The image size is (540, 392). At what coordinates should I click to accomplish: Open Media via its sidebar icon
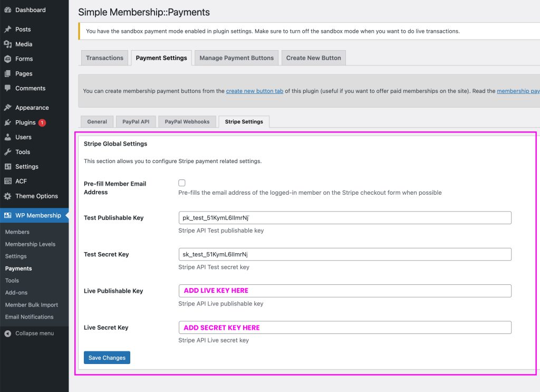pyautogui.click(x=7, y=44)
